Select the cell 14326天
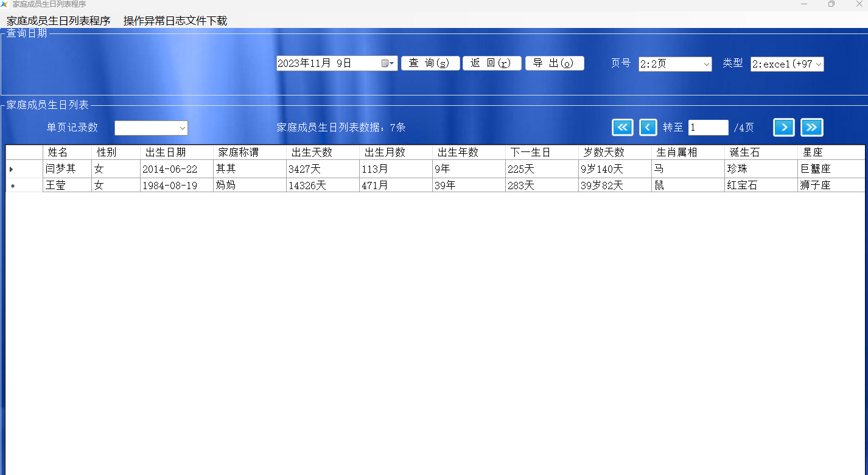This screenshot has height=475, width=868. pyautogui.click(x=323, y=185)
